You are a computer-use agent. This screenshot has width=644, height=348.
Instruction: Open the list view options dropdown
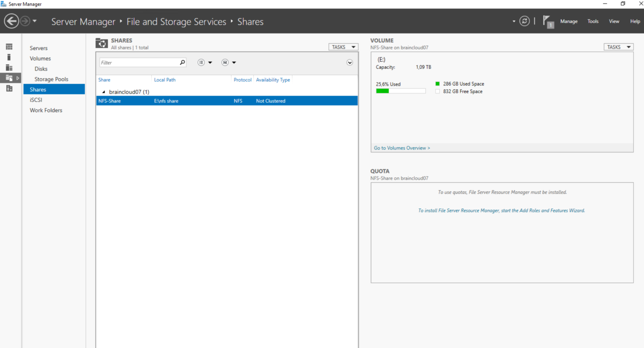(205, 62)
